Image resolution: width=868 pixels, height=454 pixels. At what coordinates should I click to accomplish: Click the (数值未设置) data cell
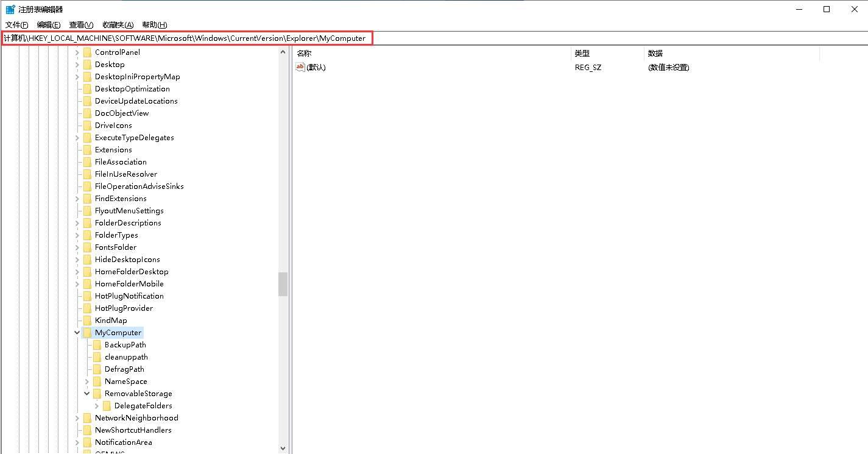click(x=668, y=68)
